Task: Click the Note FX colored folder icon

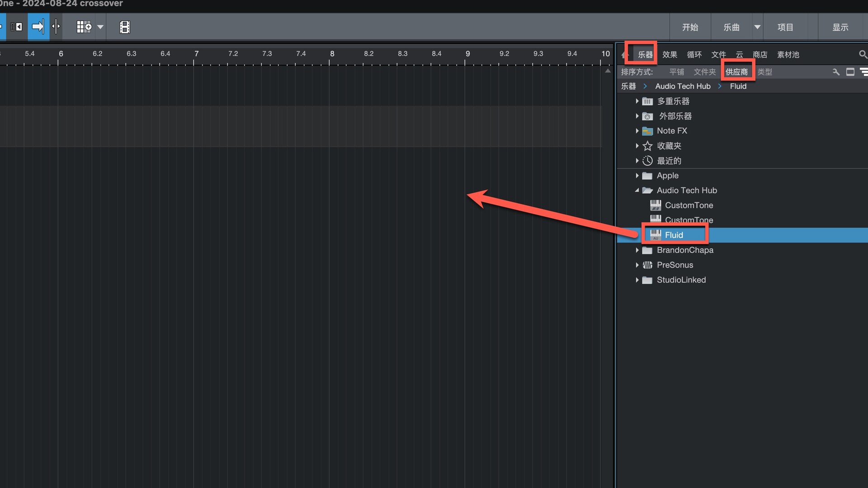Action: (647, 131)
